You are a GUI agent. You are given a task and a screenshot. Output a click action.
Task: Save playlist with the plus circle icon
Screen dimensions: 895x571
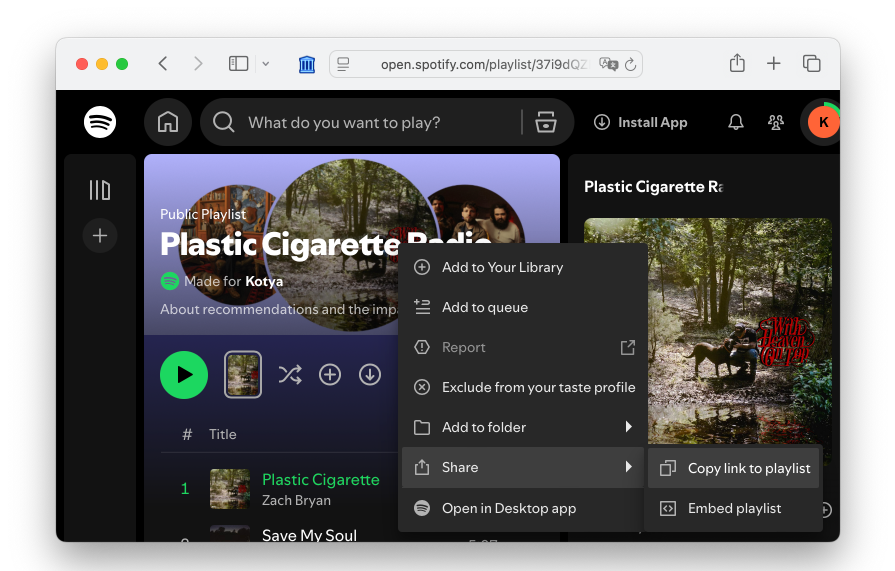click(x=330, y=375)
